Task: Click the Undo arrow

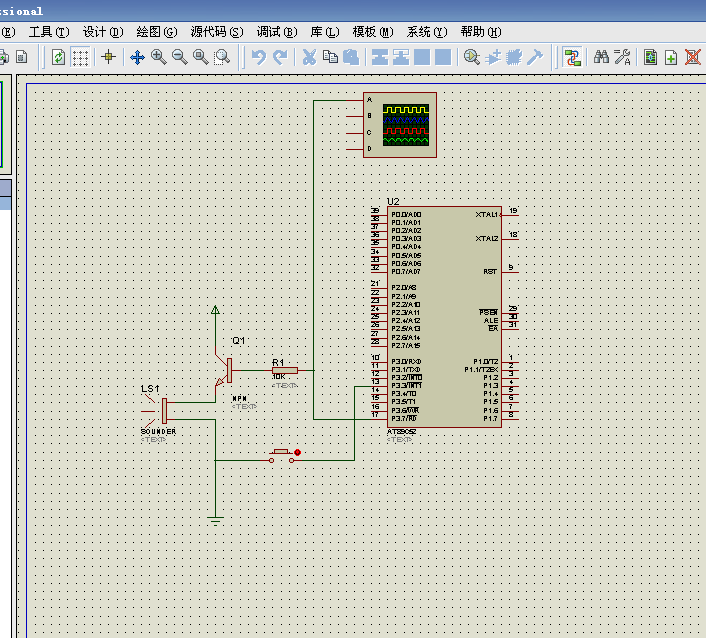Action: (x=258, y=57)
